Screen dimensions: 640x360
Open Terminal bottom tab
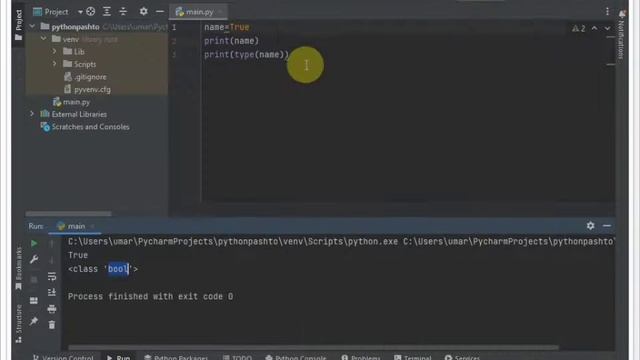click(412, 358)
